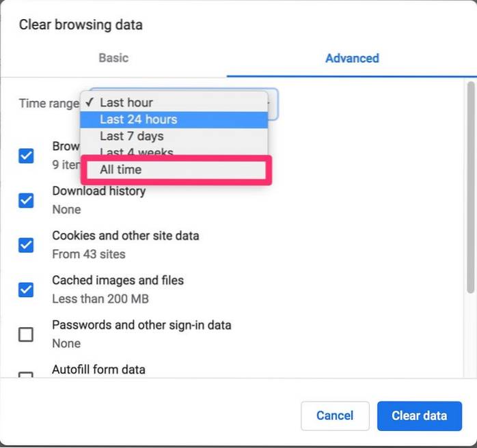Click the 'Passwords and other sign-in data' label
Viewport: 477px width, 448px height.
[x=141, y=325]
